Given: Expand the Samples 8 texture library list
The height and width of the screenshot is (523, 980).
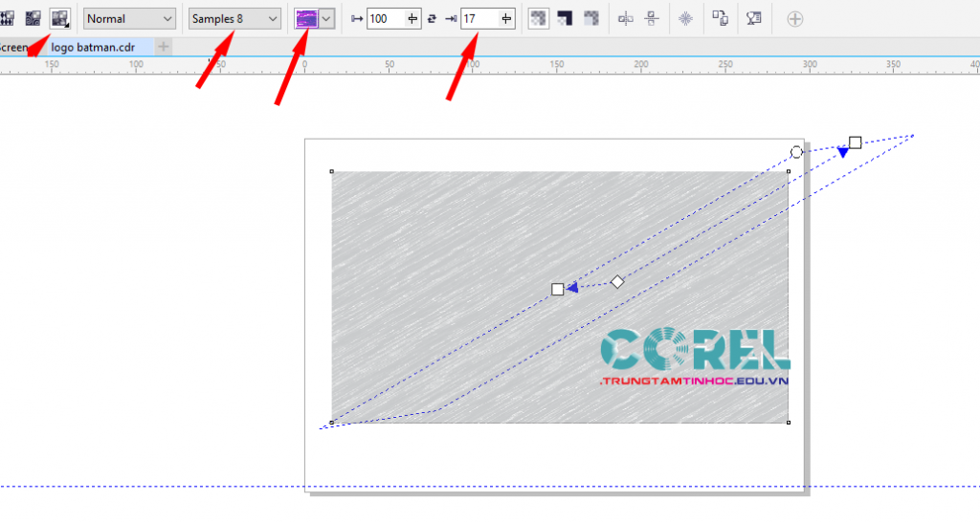Looking at the screenshot, I should [x=234, y=19].
